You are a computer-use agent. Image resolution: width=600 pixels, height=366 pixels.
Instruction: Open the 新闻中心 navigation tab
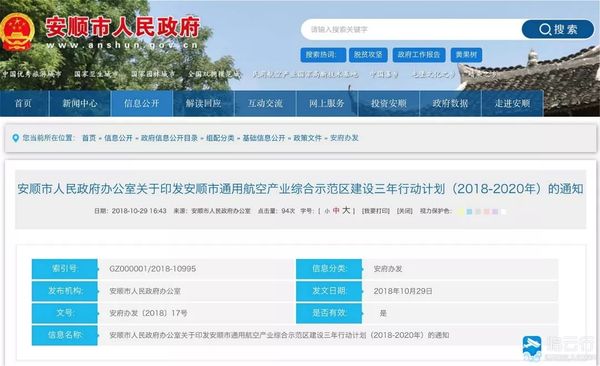80,103
